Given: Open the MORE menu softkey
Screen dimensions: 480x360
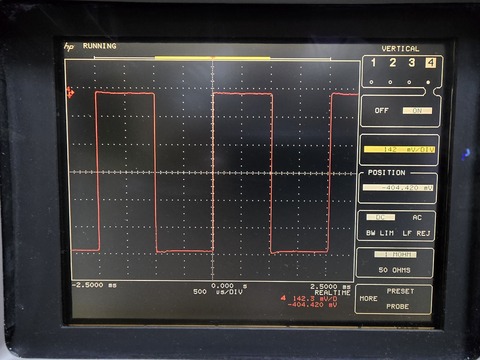Looking at the screenshot, I should (x=368, y=299).
